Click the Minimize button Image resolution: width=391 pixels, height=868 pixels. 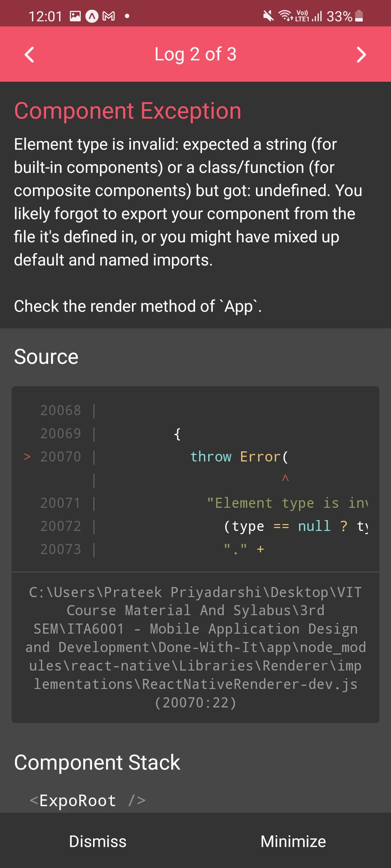point(293,841)
